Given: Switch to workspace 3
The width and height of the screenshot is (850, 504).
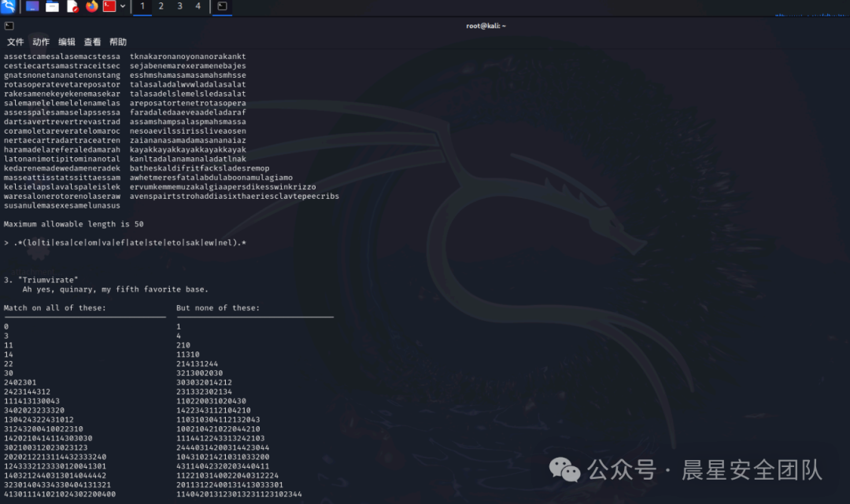Looking at the screenshot, I should click(179, 6).
